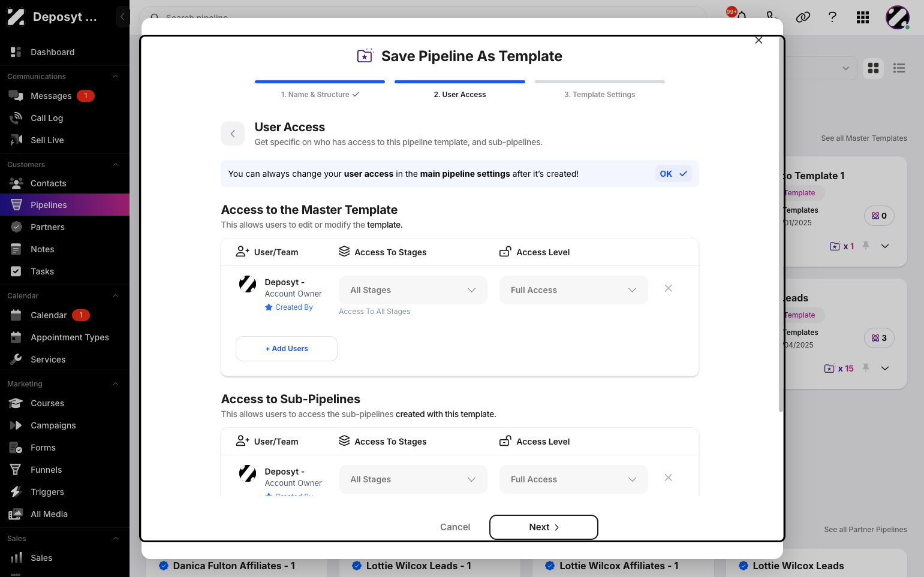Go back using the User Access back arrow
Viewport: 924px width, 577px height.
(233, 134)
